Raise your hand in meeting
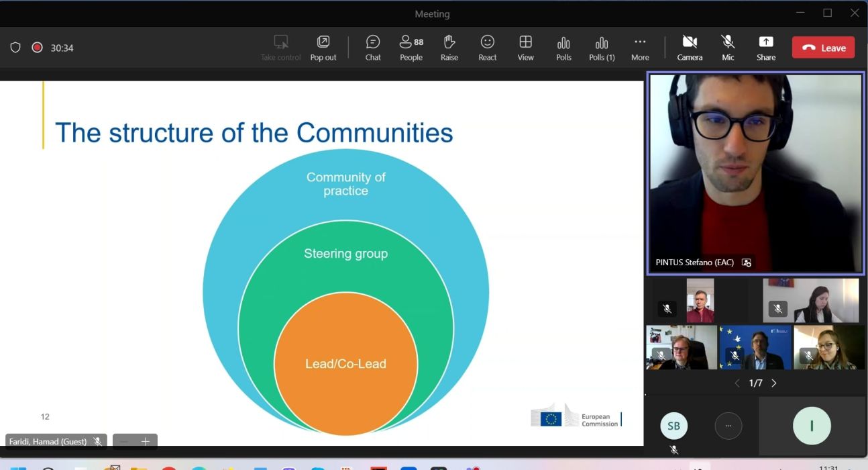The image size is (868, 470). [x=449, y=48]
